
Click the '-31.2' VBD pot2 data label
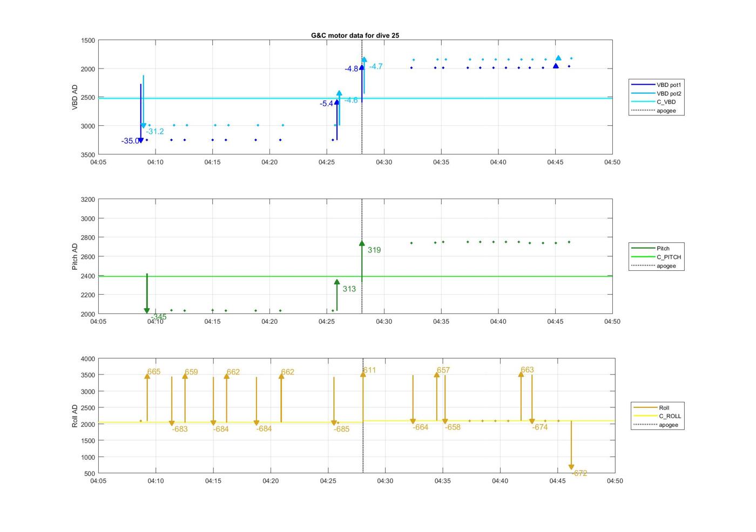click(155, 131)
